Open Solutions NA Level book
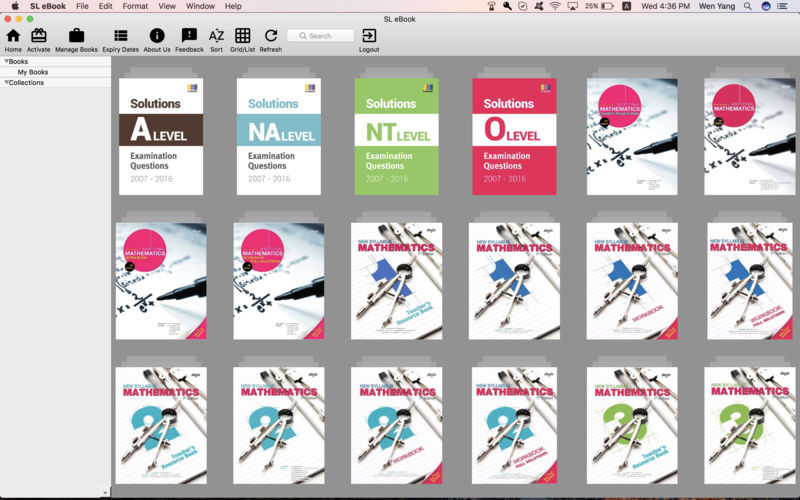 [x=279, y=136]
